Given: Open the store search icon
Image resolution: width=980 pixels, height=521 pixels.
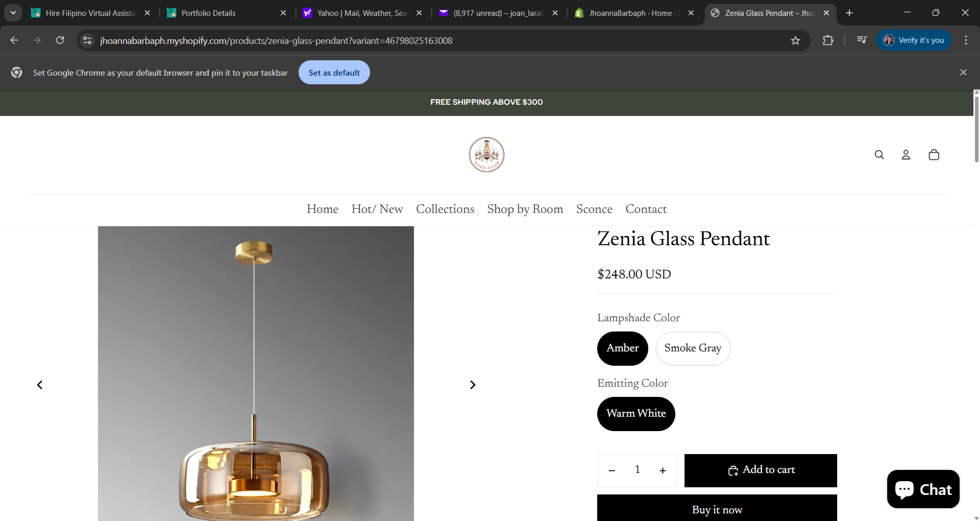Looking at the screenshot, I should pos(879,155).
